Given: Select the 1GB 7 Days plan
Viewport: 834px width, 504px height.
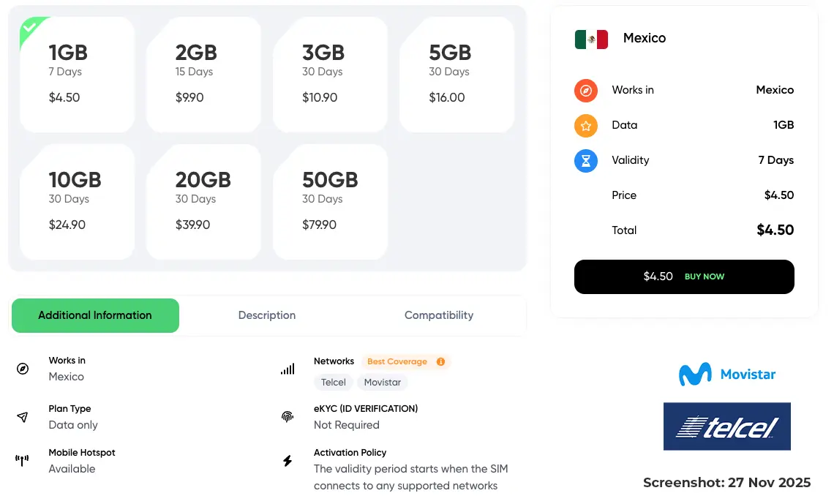Looking at the screenshot, I should click(x=77, y=75).
